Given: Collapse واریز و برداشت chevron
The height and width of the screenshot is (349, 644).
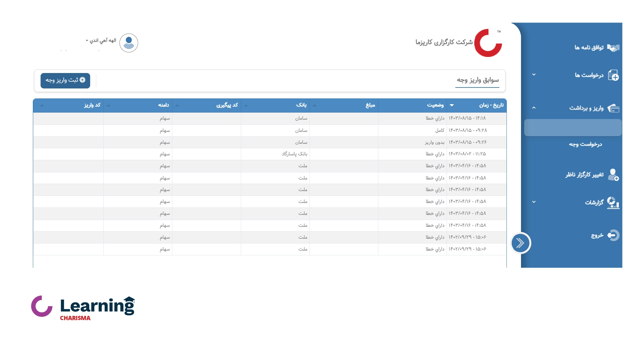Looking at the screenshot, I should 534,108.
